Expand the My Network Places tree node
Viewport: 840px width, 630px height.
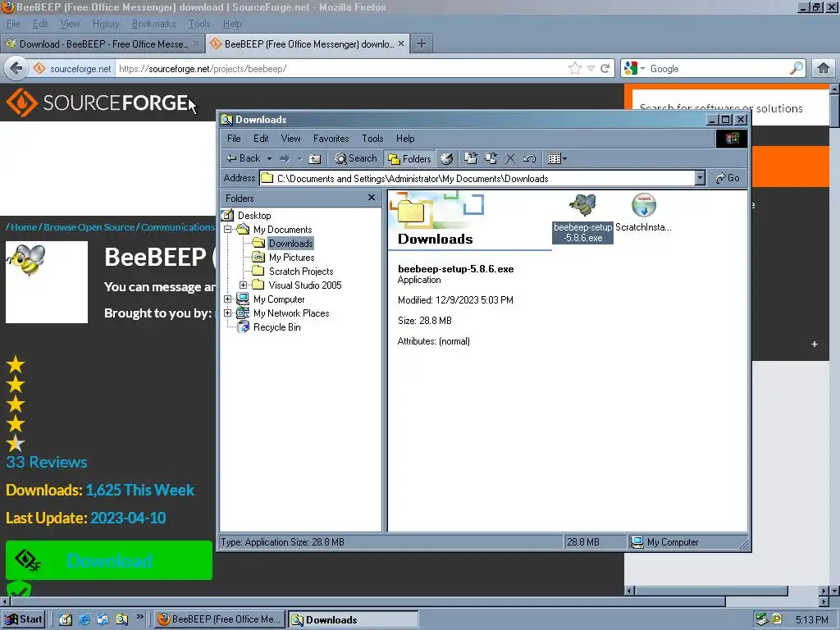(228, 313)
